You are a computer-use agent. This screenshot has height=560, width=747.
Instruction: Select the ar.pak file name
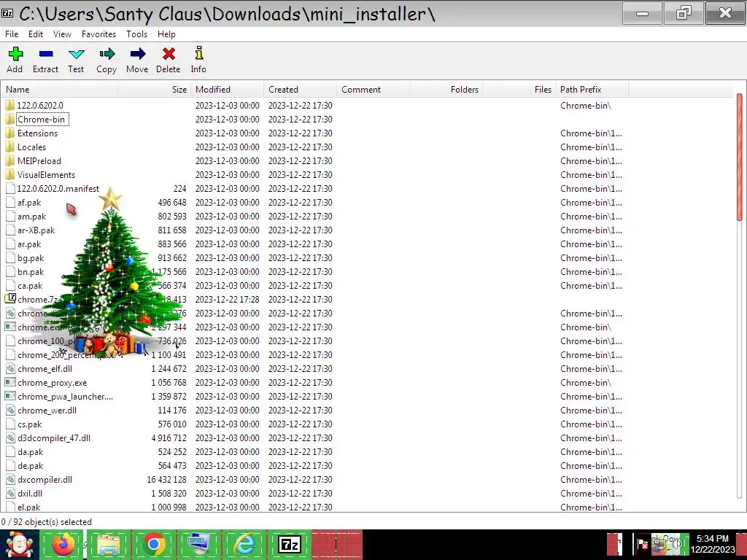(x=29, y=244)
